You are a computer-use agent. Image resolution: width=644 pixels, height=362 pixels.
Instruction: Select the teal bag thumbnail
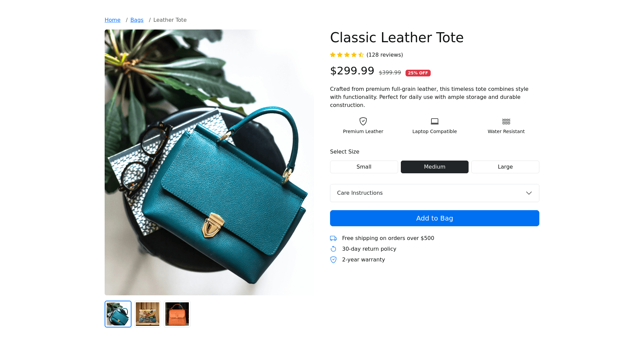[118, 314]
